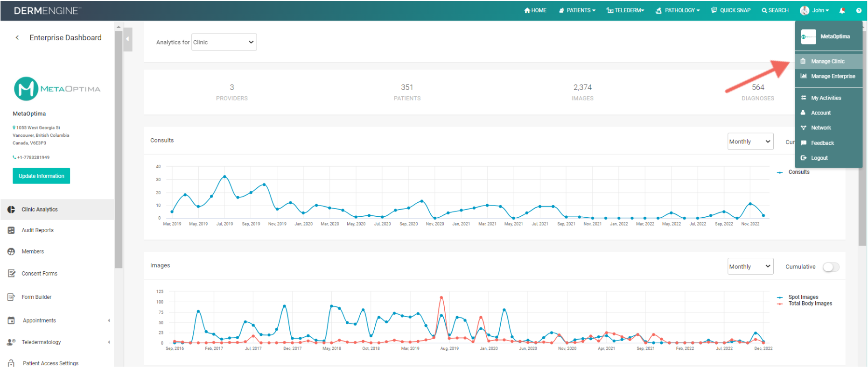This screenshot has height=383, width=868.
Task: Select Manage Clinic from user menu
Action: coord(827,61)
